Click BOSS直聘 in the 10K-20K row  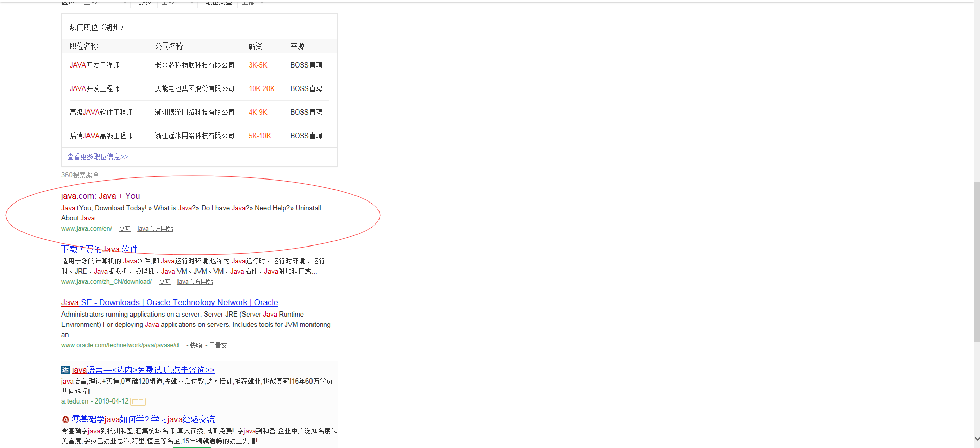pyautogui.click(x=306, y=88)
